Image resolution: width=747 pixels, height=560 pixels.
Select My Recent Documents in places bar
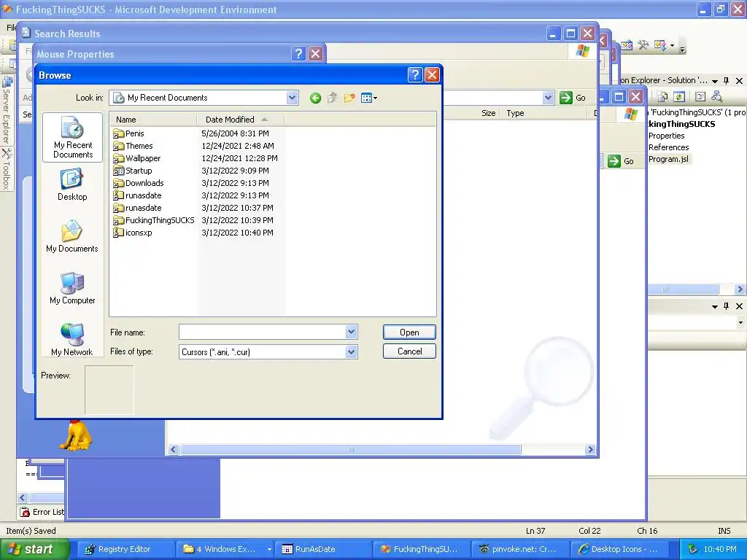pos(72,137)
